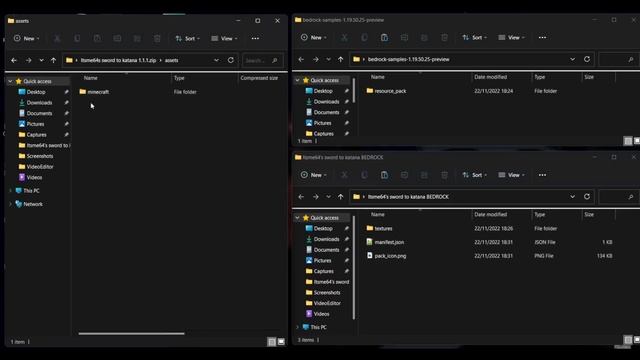
Task: Open Downloads in assets window sidebar
Action: tap(39, 103)
